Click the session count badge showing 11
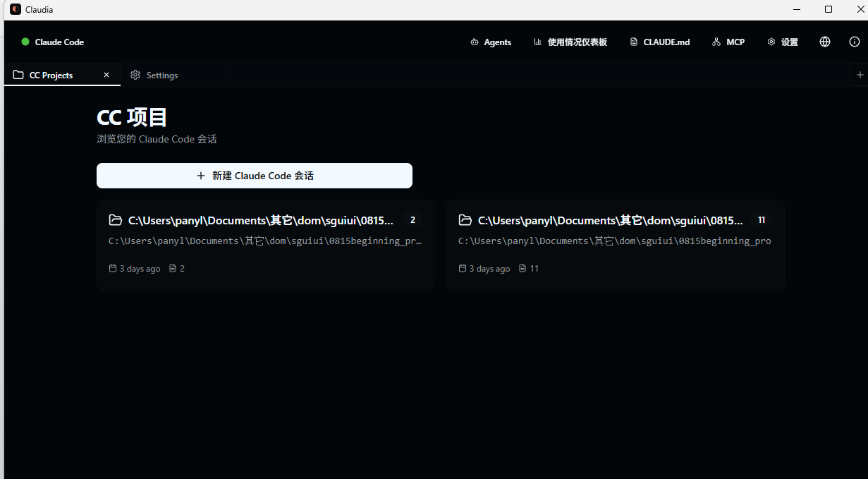Screen dimensions: 868x479 coord(762,220)
